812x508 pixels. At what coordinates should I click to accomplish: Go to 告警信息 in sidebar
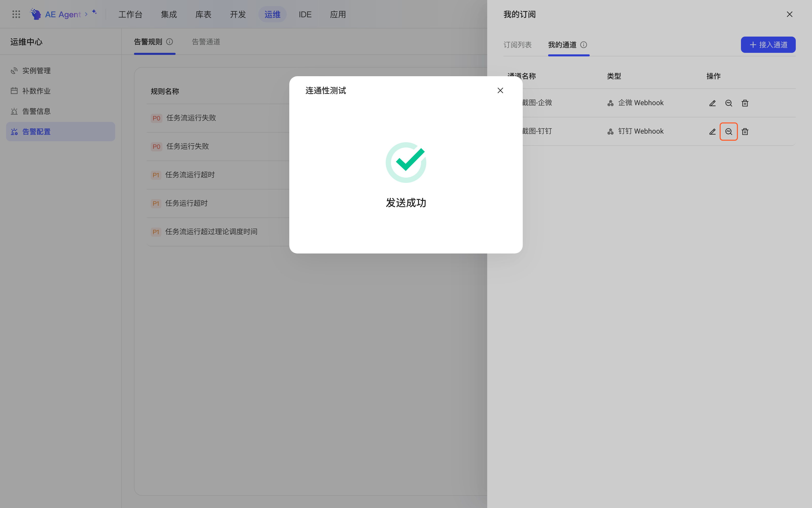(x=60, y=111)
